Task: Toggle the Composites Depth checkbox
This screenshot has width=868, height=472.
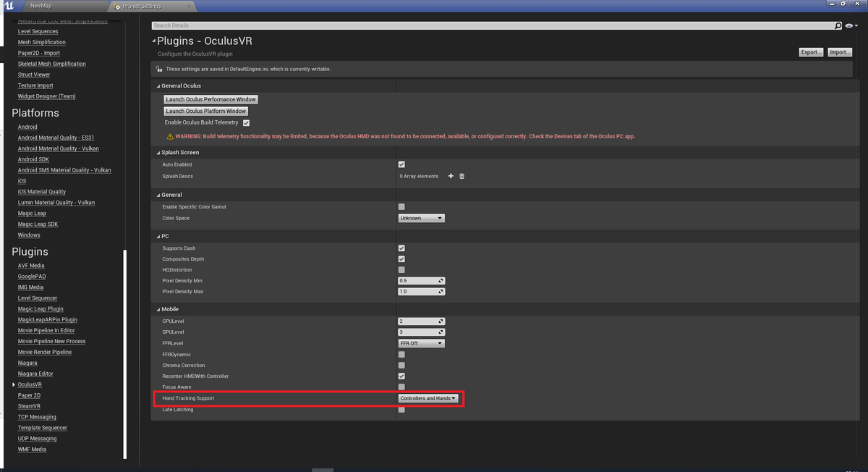Action: coord(401,259)
